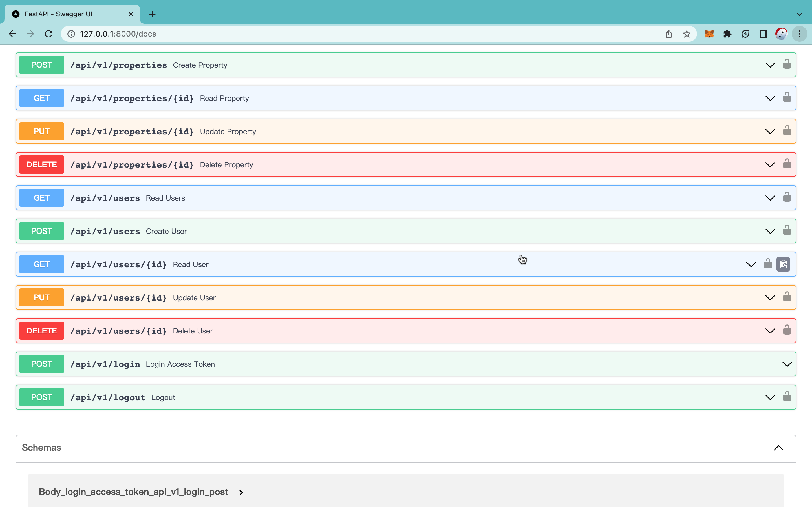The height and width of the screenshot is (507, 812).
Task: Click the share page icon
Action: click(668, 34)
